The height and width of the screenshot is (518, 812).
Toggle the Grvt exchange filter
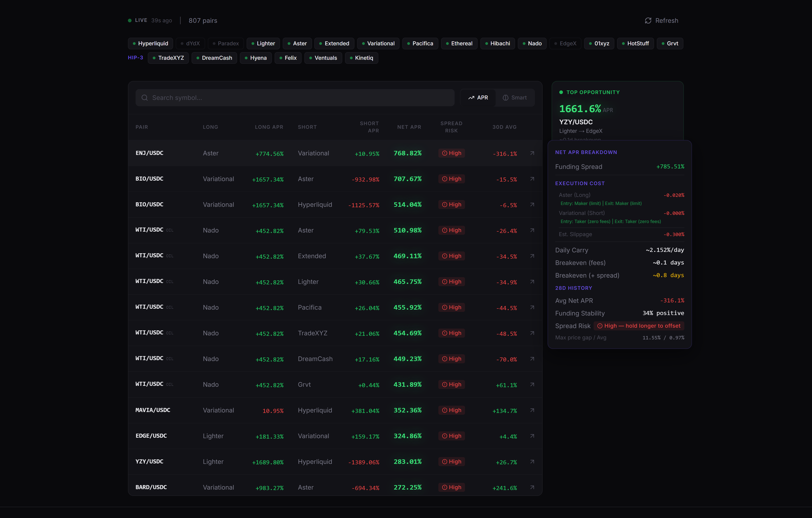click(670, 44)
